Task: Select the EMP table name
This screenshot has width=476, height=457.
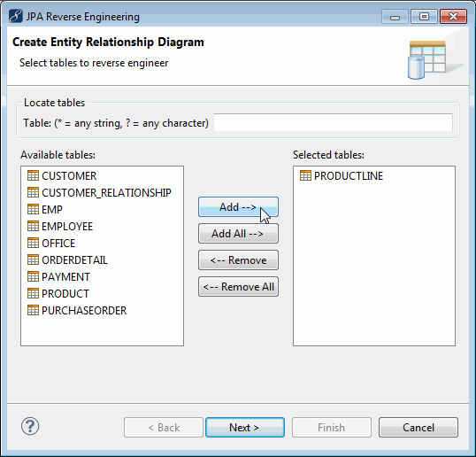Action: [52, 210]
